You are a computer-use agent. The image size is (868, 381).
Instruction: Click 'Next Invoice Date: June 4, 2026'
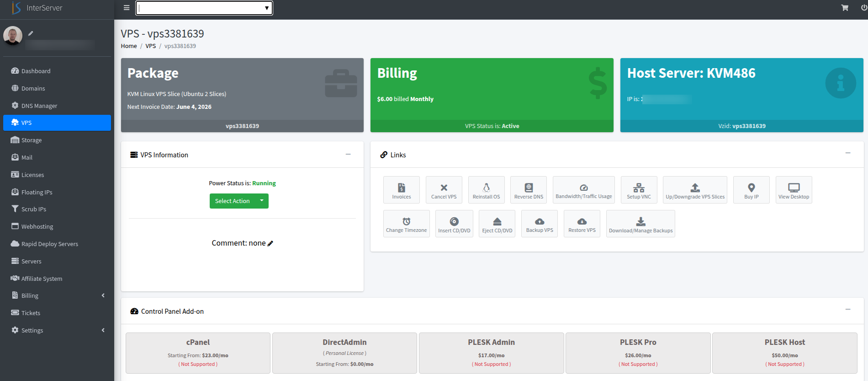pos(169,107)
